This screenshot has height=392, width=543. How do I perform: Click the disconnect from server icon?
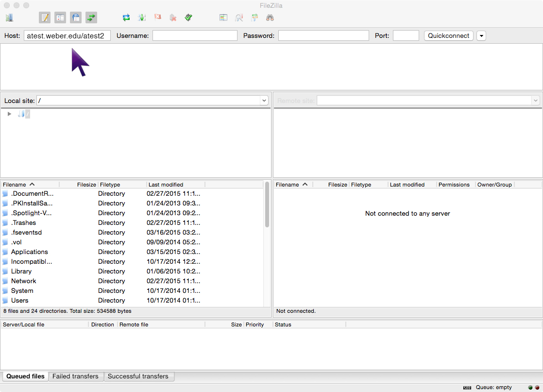[x=173, y=18]
